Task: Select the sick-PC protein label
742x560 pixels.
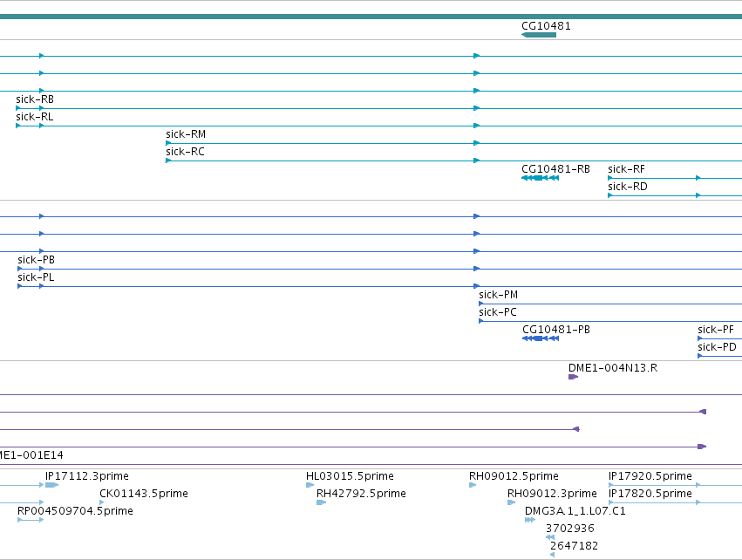Action: [498, 312]
